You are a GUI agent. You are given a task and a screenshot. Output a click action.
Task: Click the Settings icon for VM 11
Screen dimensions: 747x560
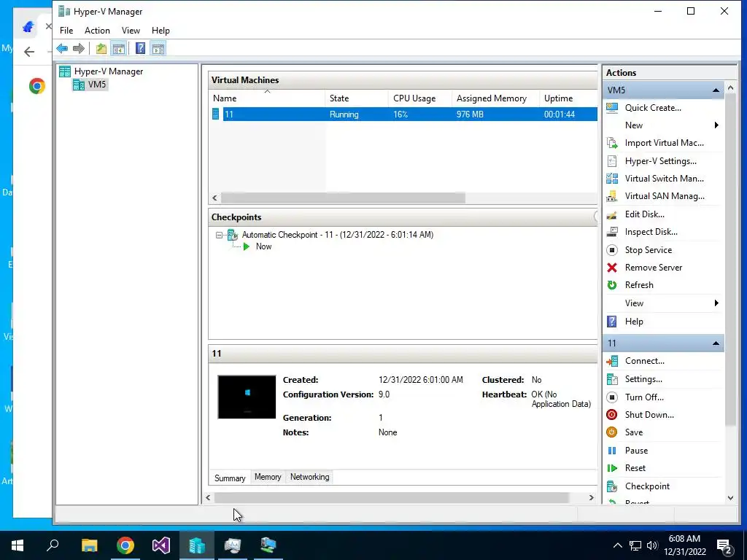tap(612, 379)
